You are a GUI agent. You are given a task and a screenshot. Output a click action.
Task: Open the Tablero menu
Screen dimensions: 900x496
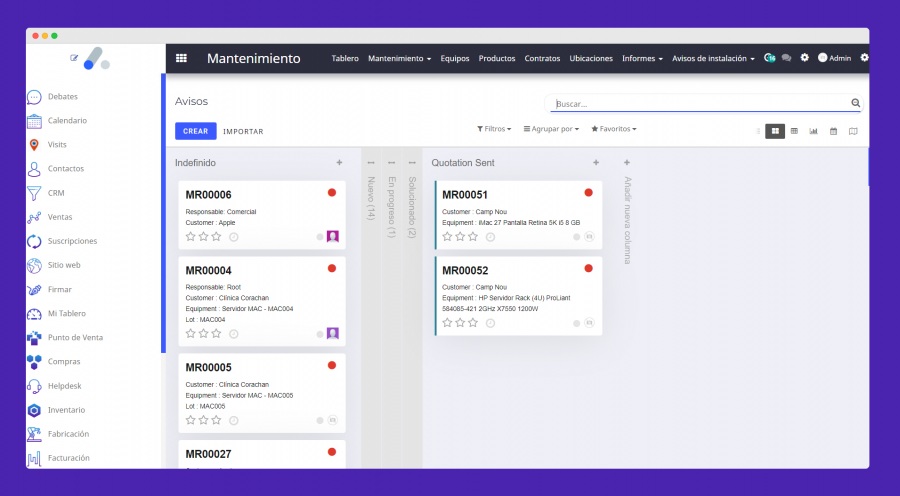[345, 59]
